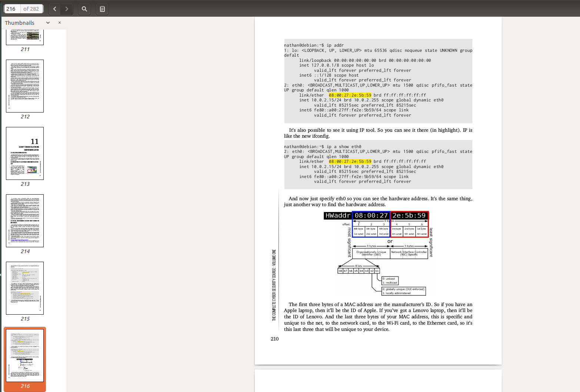
Task: Click the red-boxed 2e:5b:59 in diagram
Action: pos(409,215)
